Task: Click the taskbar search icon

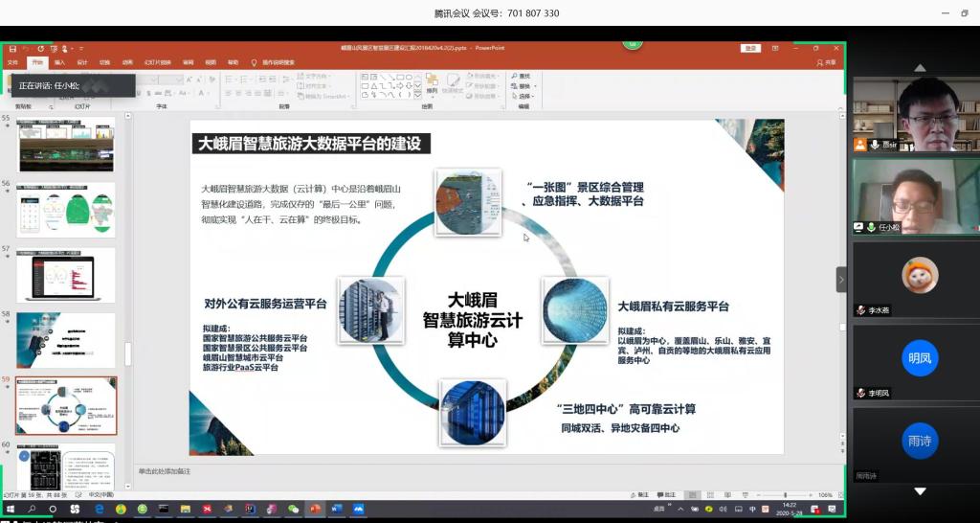Action: click(32, 509)
